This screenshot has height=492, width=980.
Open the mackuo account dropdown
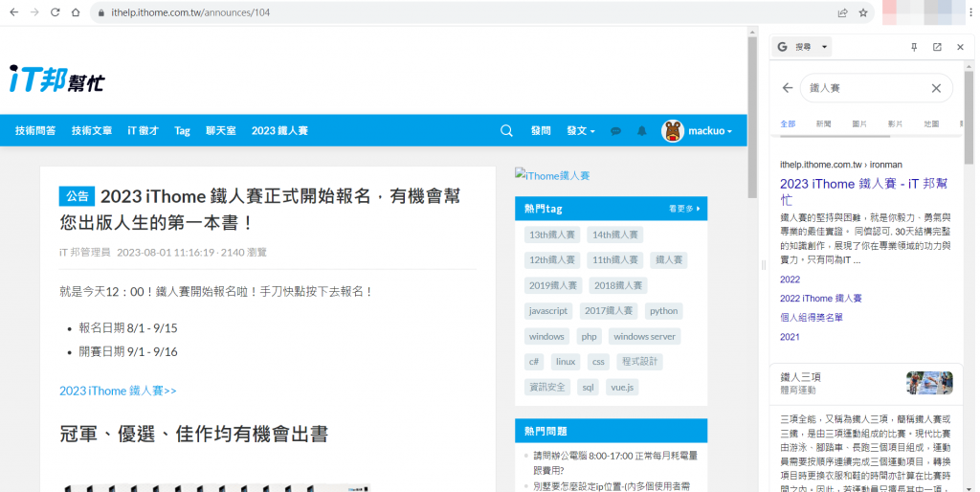[709, 131]
